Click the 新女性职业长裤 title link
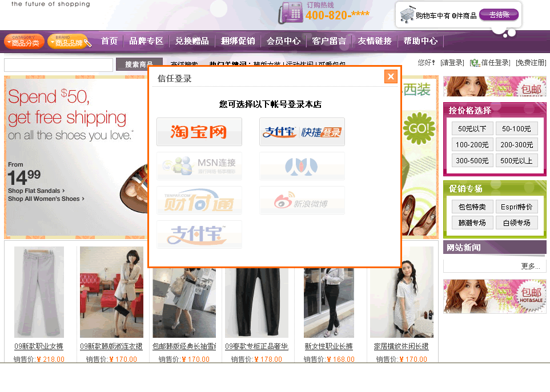The width and height of the screenshot is (550, 392). pos(328,346)
